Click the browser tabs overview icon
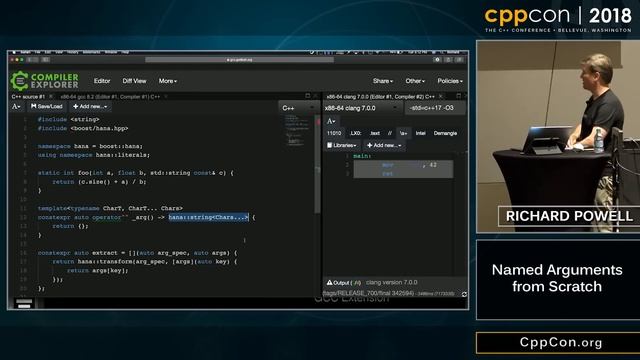 tap(460, 60)
